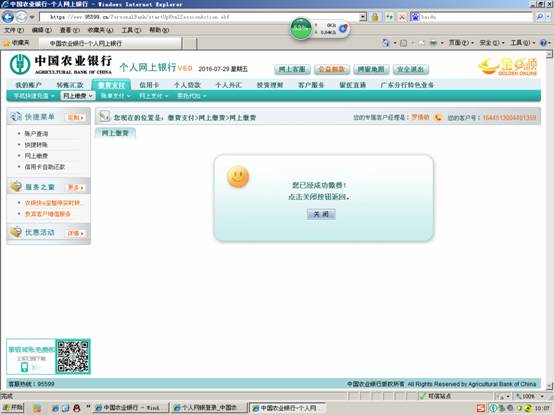Image resolution: width=554 pixels, height=415 pixels.
Task: Click the yellow smiley face icon in dialog
Action: click(238, 177)
